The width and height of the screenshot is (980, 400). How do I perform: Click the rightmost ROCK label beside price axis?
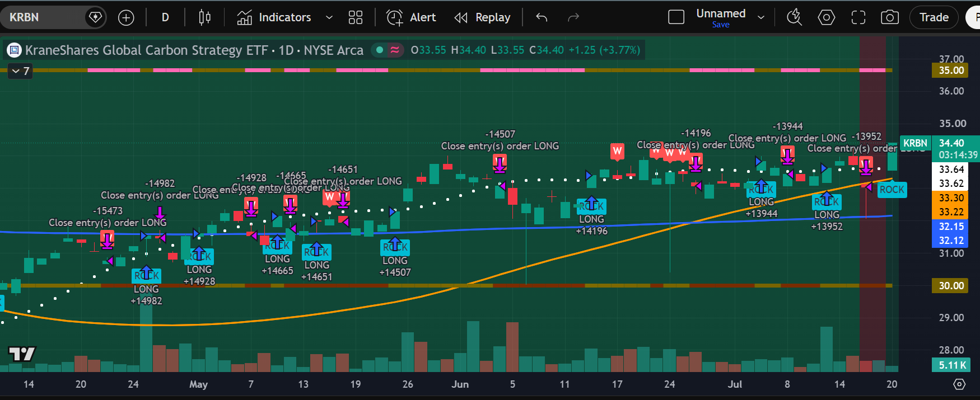click(x=892, y=190)
